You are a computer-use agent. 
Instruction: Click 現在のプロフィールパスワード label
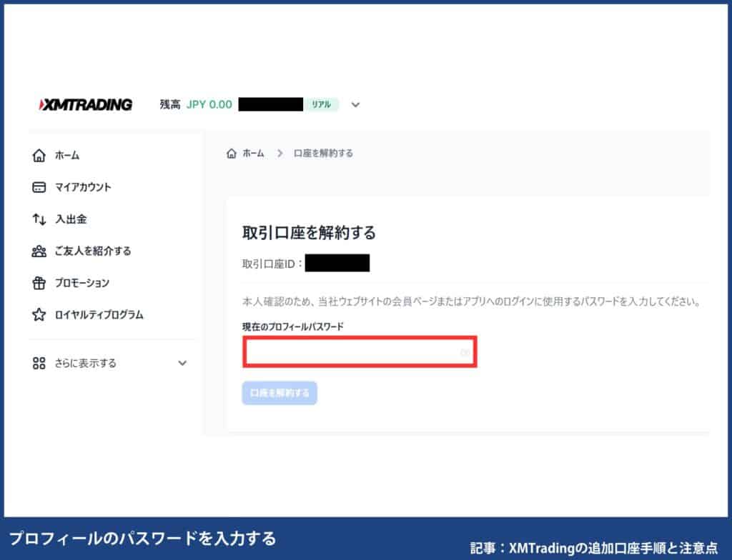click(292, 326)
